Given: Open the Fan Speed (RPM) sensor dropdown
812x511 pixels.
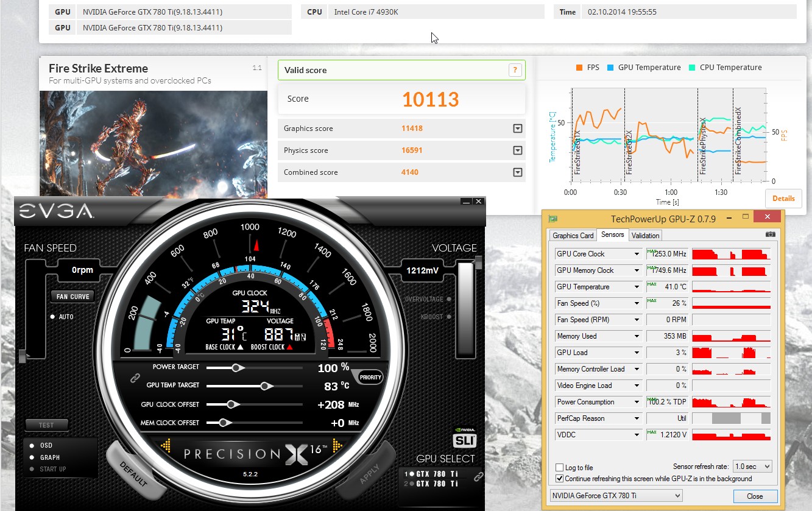Looking at the screenshot, I should point(637,320).
